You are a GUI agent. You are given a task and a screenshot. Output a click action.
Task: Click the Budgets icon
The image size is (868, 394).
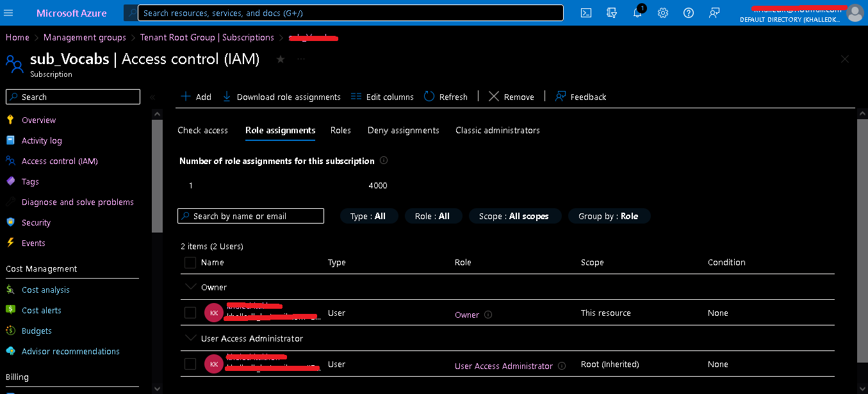click(x=10, y=331)
